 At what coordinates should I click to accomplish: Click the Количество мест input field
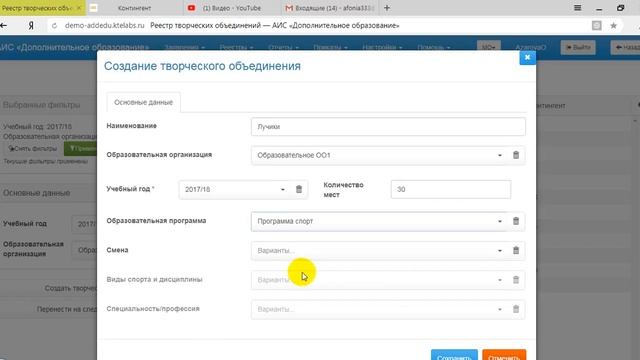click(x=451, y=189)
